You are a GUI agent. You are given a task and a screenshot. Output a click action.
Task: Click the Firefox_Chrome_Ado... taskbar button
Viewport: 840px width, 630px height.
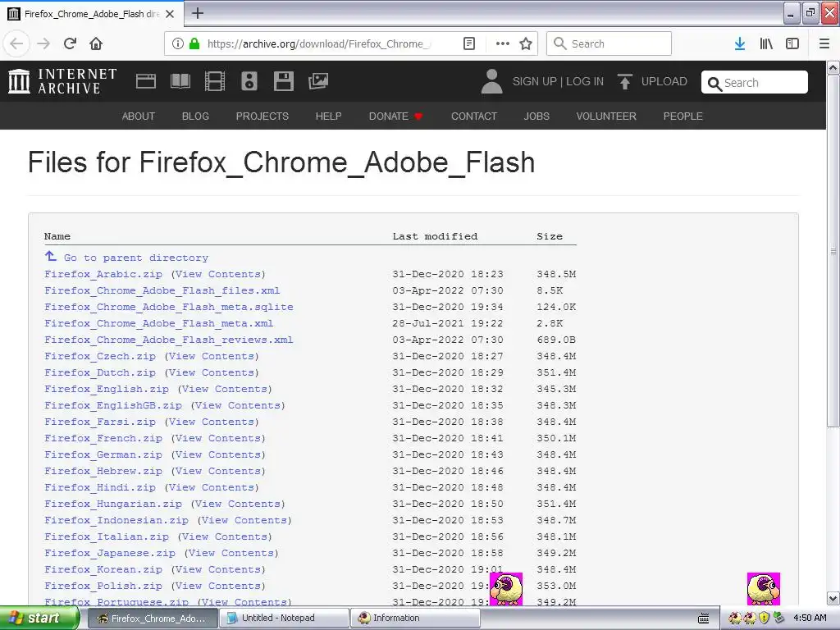tap(152, 619)
